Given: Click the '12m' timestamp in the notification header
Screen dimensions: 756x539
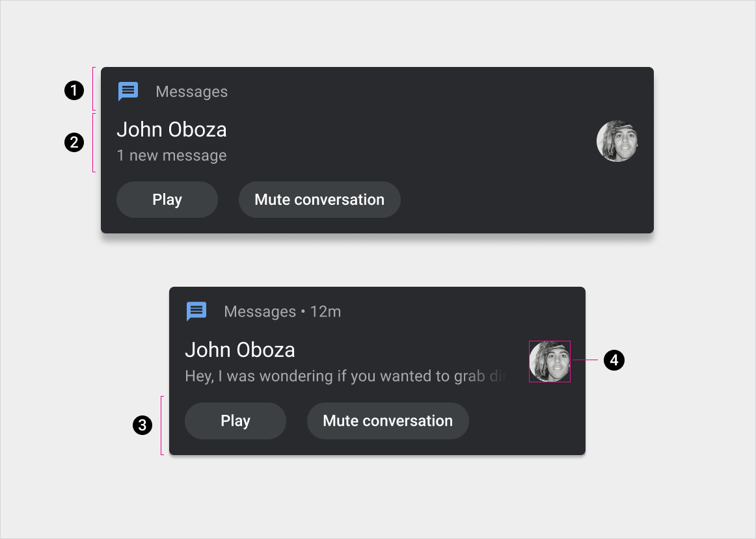Looking at the screenshot, I should [326, 311].
